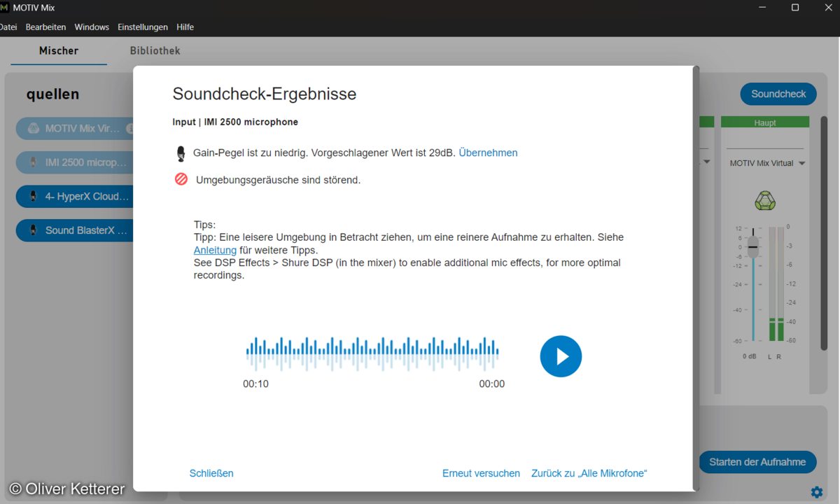Open settings with the gear icon

tap(816, 491)
